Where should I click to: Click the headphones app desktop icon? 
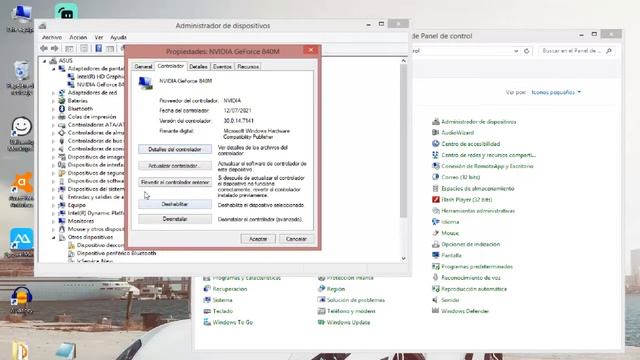pos(21,296)
